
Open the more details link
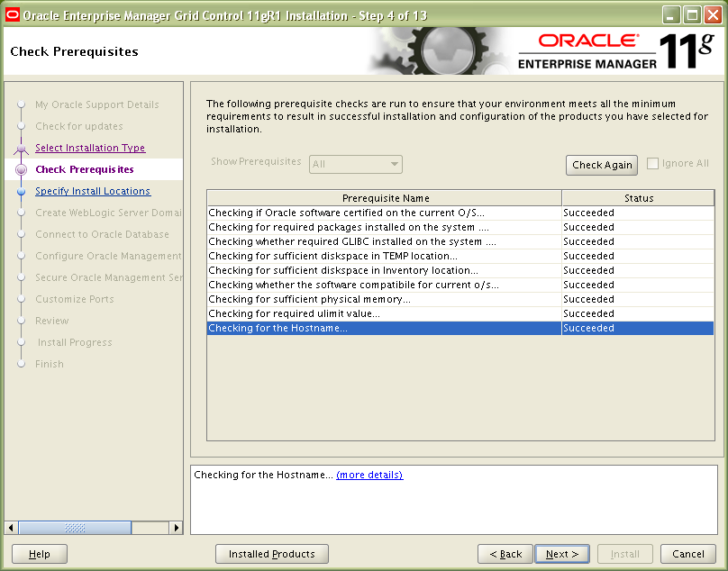pyautogui.click(x=369, y=475)
